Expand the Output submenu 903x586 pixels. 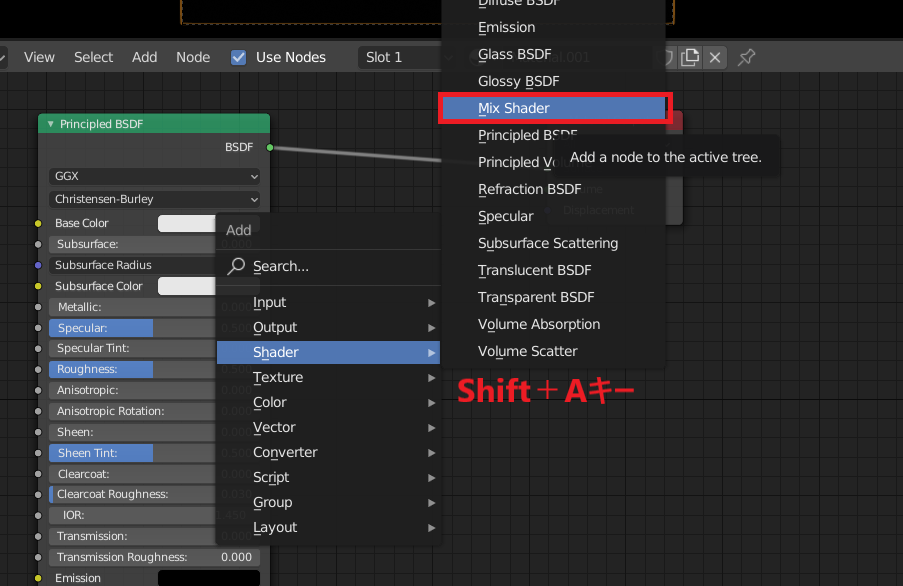click(x=328, y=327)
